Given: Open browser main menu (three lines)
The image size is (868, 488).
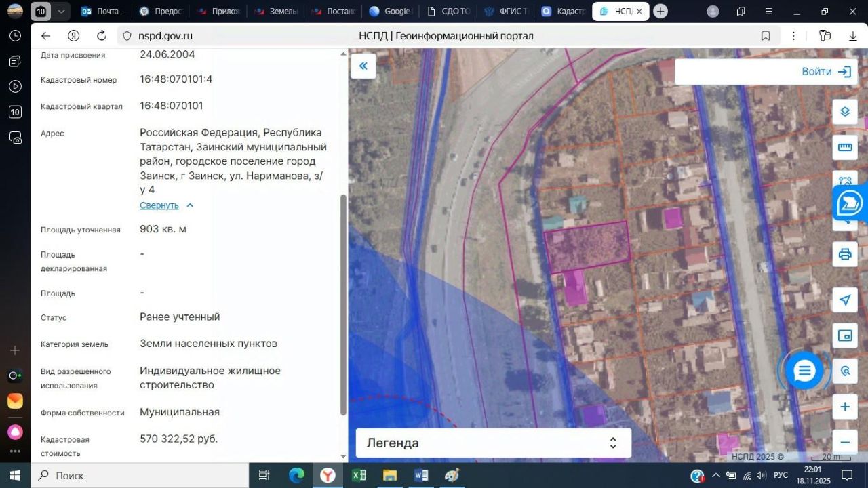Looking at the screenshot, I should point(768,12).
